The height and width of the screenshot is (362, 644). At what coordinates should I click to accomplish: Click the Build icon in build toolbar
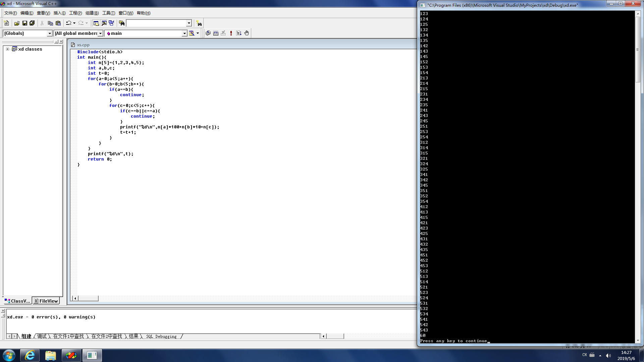[216, 33]
